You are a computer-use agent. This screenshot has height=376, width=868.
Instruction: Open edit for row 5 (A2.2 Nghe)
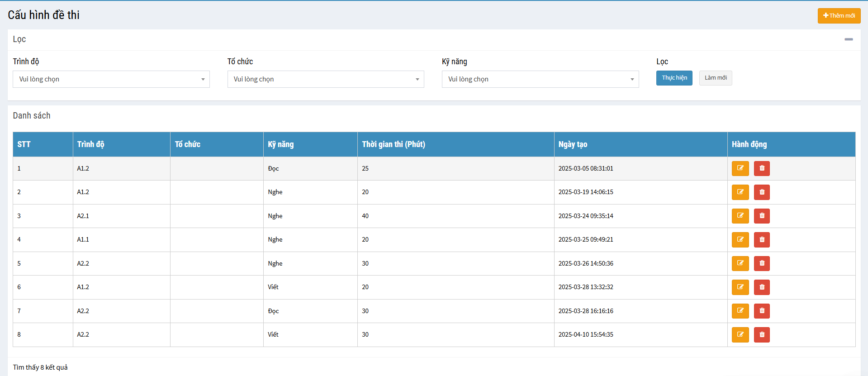click(740, 263)
